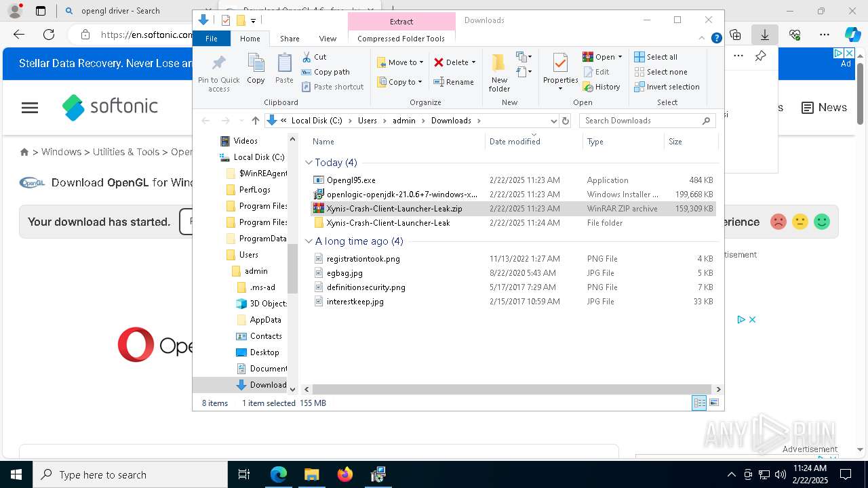Reload the Edge browser page
868x488 pixels.
[49, 35]
